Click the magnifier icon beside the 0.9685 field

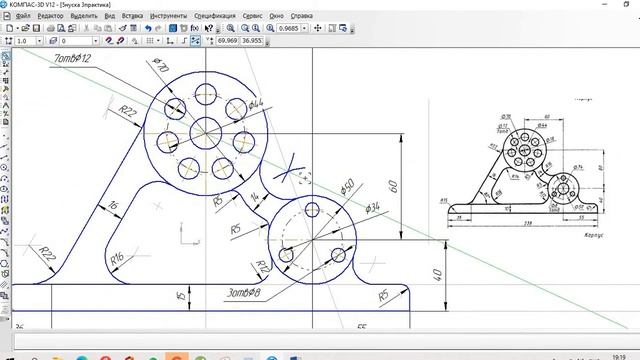point(270,28)
